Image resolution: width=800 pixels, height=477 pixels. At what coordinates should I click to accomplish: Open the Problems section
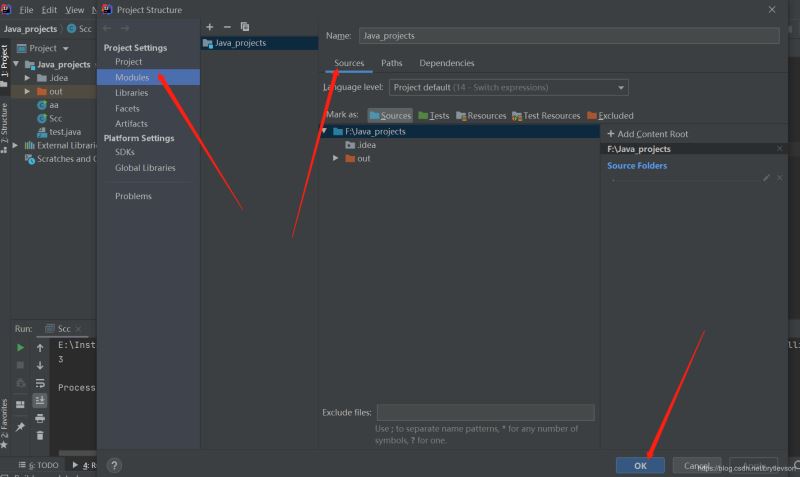[x=133, y=196]
